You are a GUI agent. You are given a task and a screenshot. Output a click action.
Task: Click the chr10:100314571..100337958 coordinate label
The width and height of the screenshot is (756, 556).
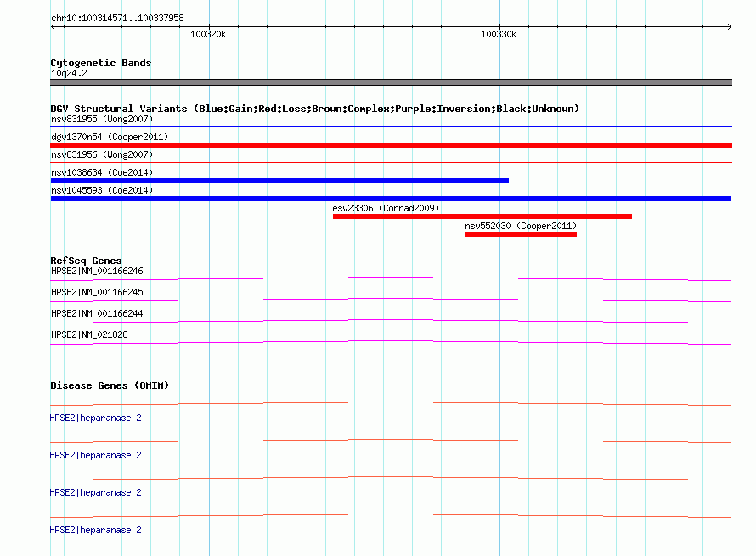point(117,18)
